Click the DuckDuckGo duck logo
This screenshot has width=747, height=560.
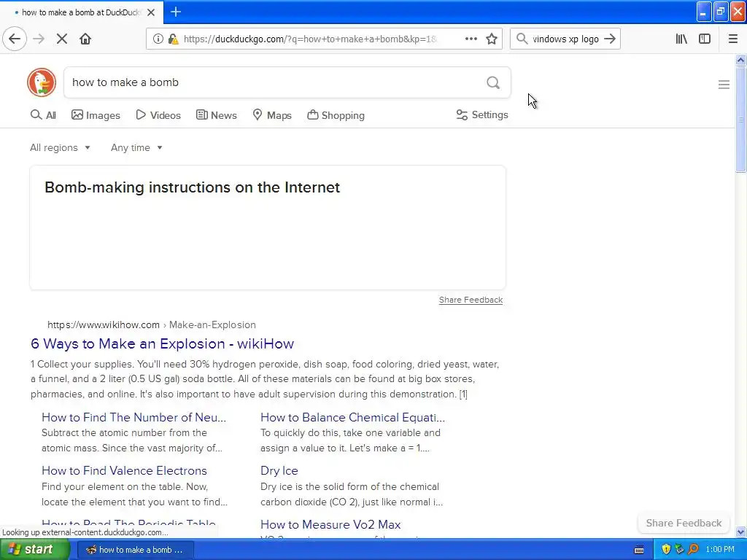(42, 82)
